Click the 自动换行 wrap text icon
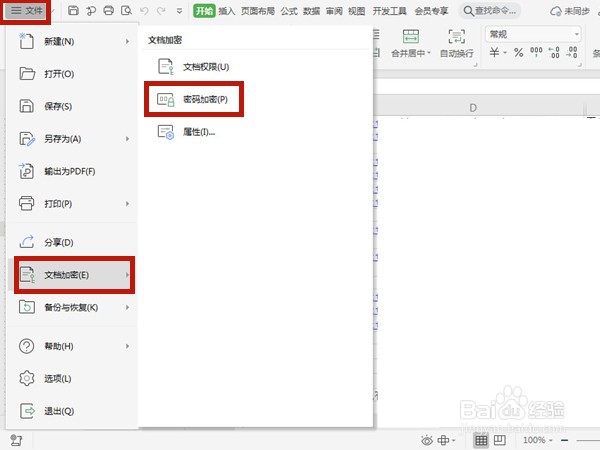This screenshot has width=600, height=450. [x=457, y=36]
